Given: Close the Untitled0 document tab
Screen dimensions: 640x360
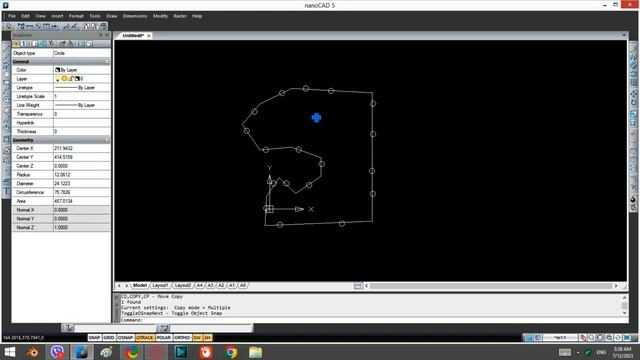Looking at the screenshot, I should tap(149, 36).
